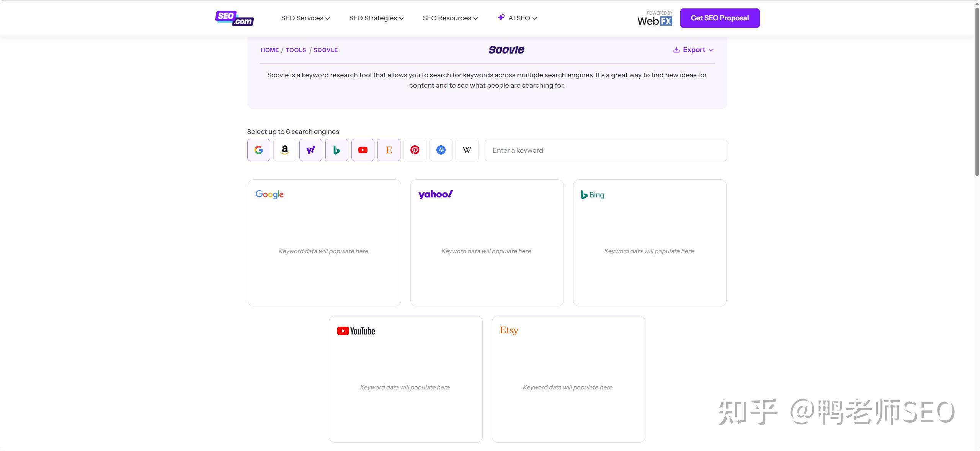Open the SEO Resources menu
Image resolution: width=980 pixels, height=451 pixels.
pos(450,18)
